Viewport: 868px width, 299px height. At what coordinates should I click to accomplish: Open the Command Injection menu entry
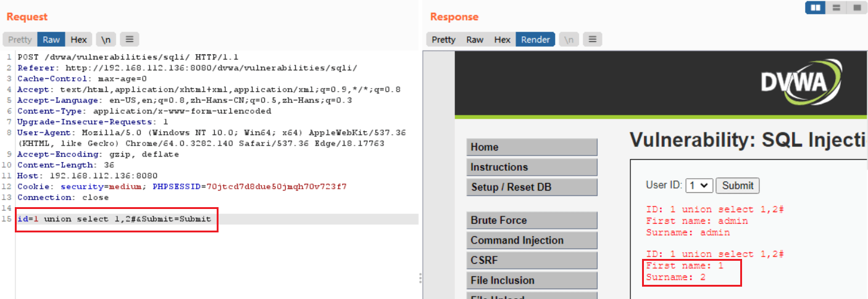coord(532,240)
